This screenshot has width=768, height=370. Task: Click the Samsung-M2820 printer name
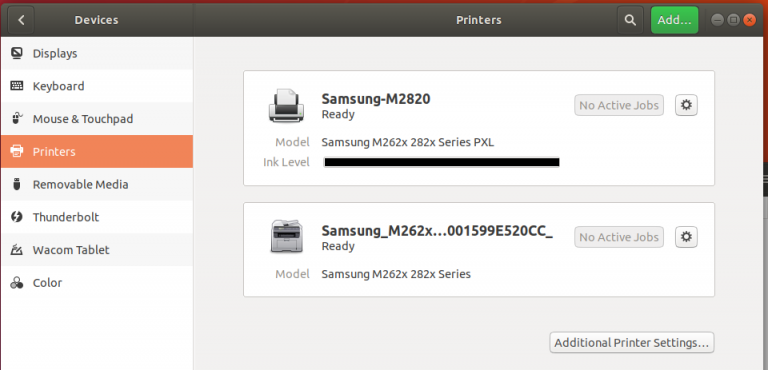[x=376, y=99]
